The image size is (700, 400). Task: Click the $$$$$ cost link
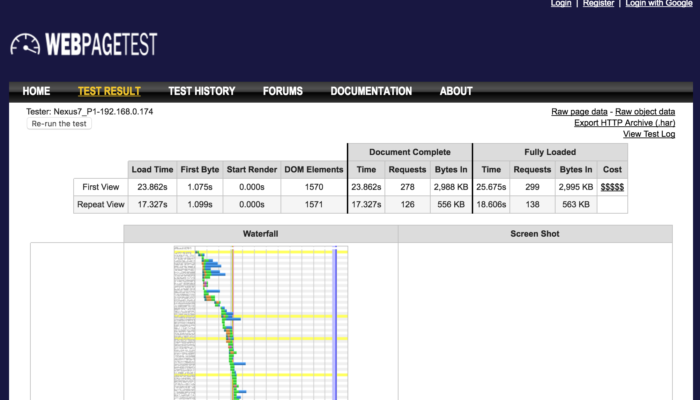coord(612,187)
